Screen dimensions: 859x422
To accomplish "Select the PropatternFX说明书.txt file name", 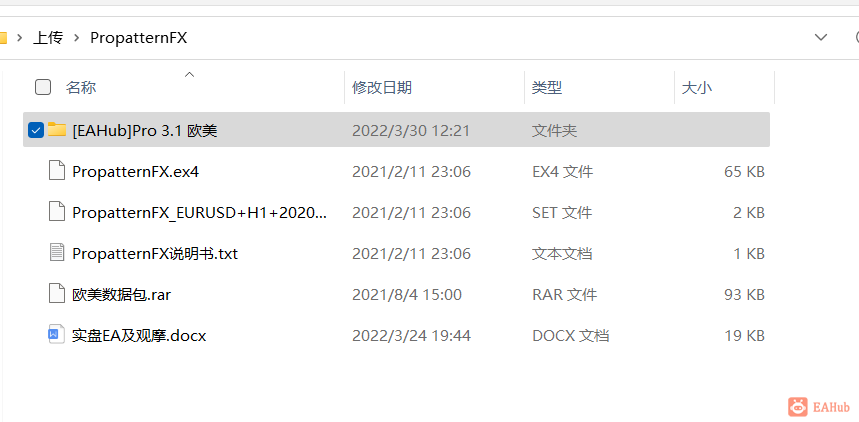I will click(x=155, y=254).
